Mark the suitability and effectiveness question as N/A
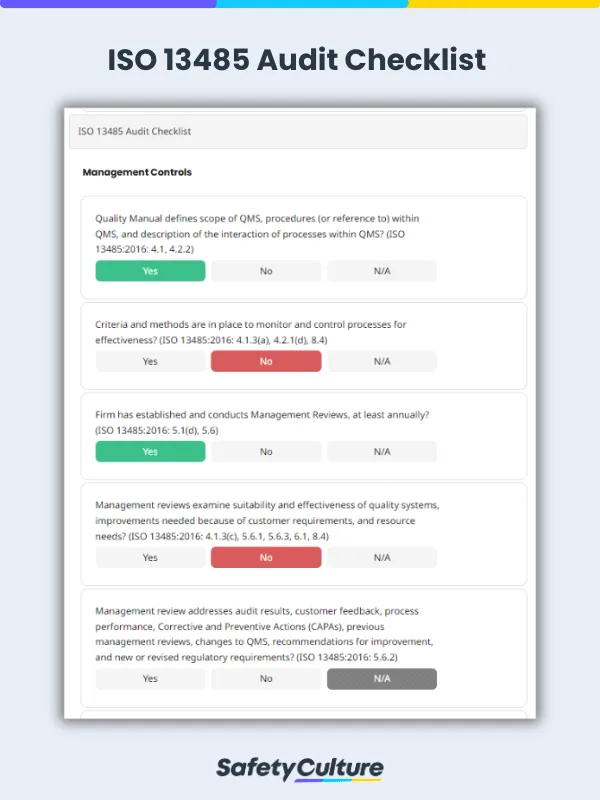Viewport: 600px width, 800px height. click(x=382, y=557)
